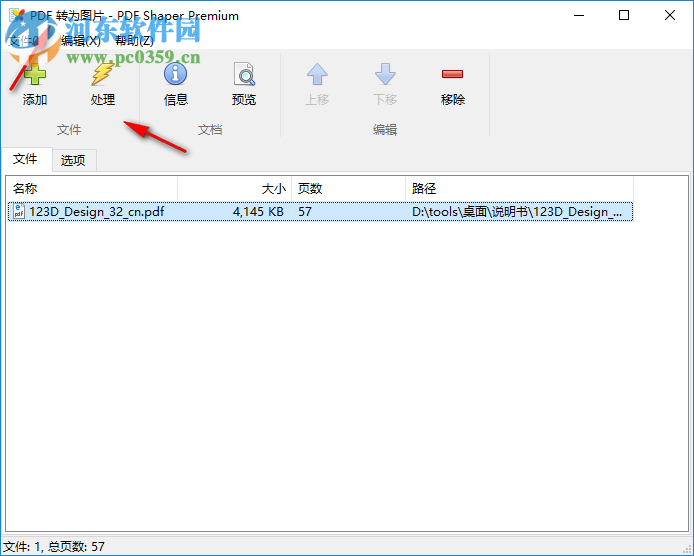
Task: Click the path D:\tools\桌面\说明书 cell
Action: click(517, 212)
